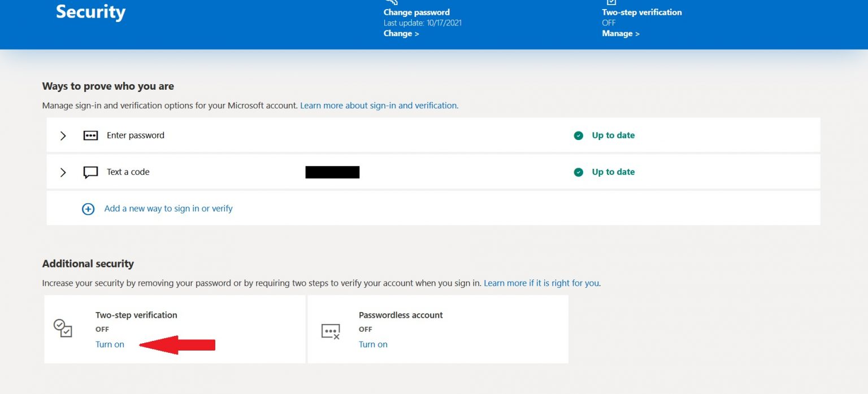This screenshot has width=868, height=394.
Task: Click the plus icon beside Add a new way
Action: (x=88, y=208)
